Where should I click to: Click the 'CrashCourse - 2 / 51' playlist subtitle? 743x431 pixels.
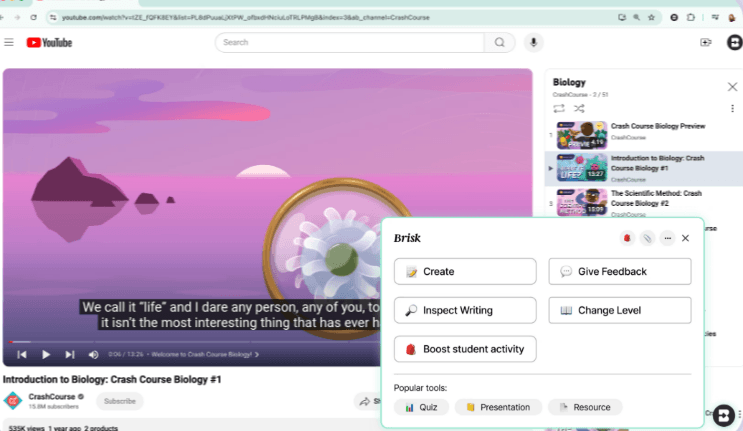[580, 95]
